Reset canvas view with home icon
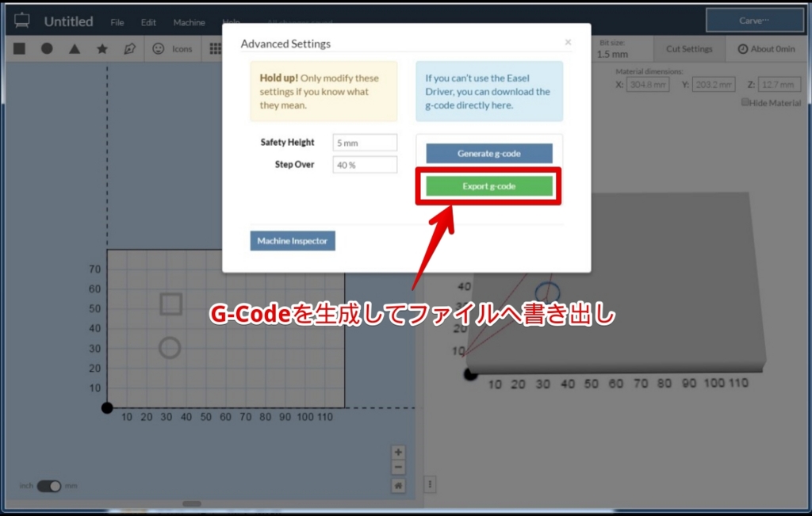 tap(398, 485)
